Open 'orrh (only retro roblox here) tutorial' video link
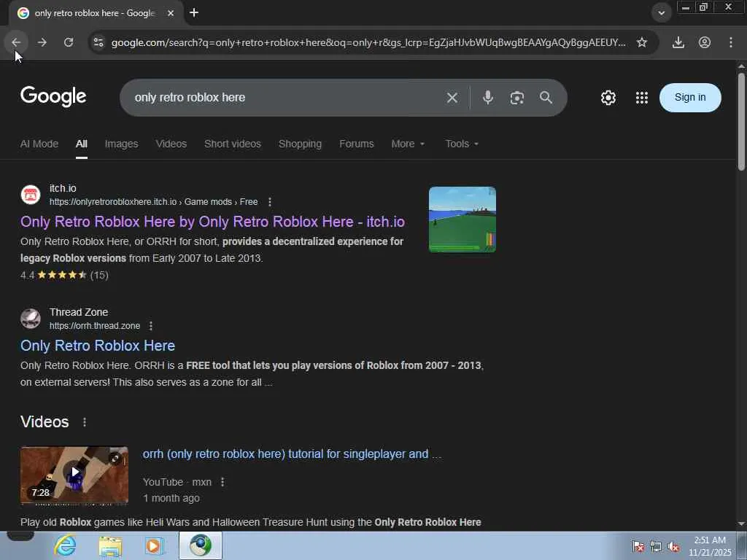The height and width of the screenshot is (560, 747). pyautogui.click(x=292, y=454)
